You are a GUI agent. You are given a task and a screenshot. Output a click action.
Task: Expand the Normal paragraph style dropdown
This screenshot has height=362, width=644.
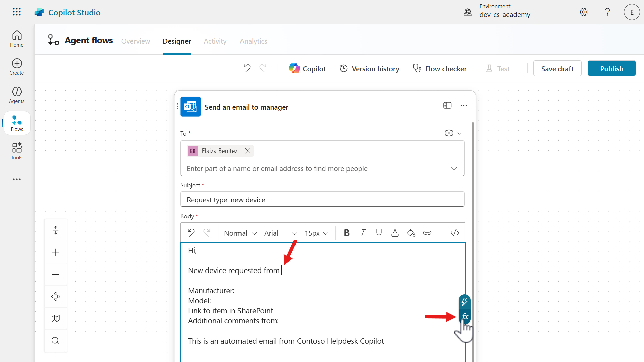239,233
